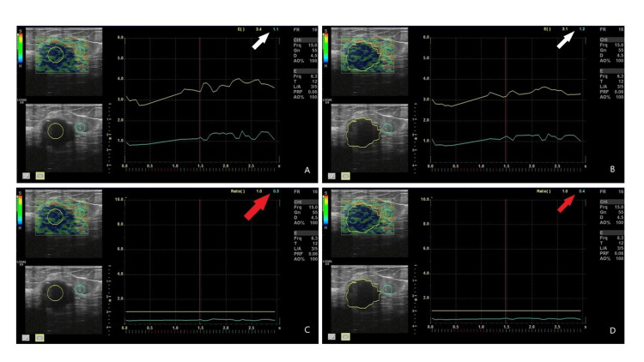This screenshot has width=644, height=362.
Task: Select the freehand trace tool in panel C
Action: click(x=26, y=337)
